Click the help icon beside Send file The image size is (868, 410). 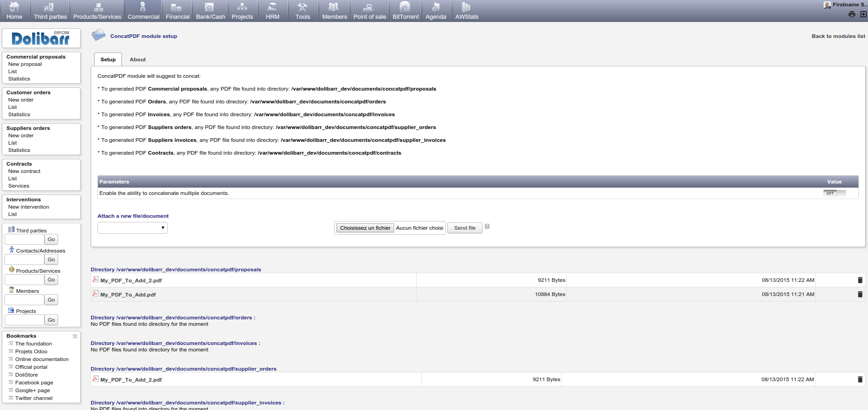tap(487, 227)
